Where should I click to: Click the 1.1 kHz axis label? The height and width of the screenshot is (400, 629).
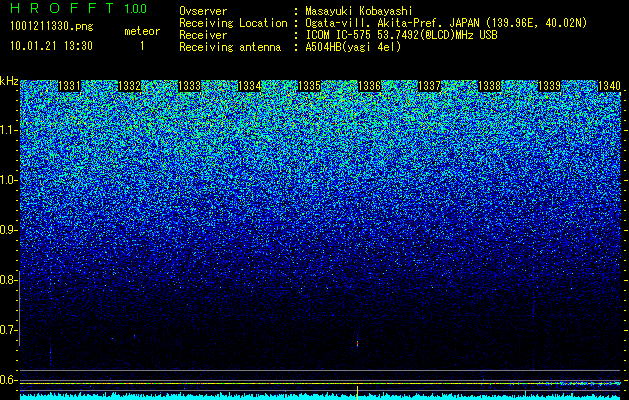pyautogui.click(x=8, y=130)
